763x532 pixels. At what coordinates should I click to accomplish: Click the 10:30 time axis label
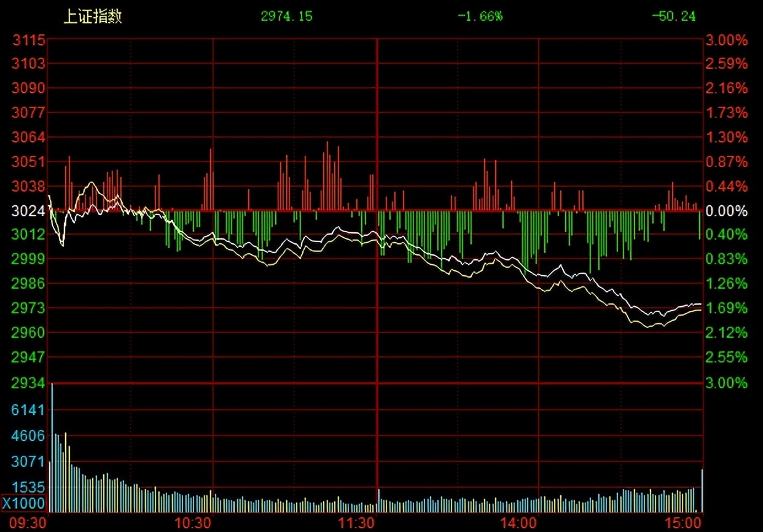click(x=193, y=523)
